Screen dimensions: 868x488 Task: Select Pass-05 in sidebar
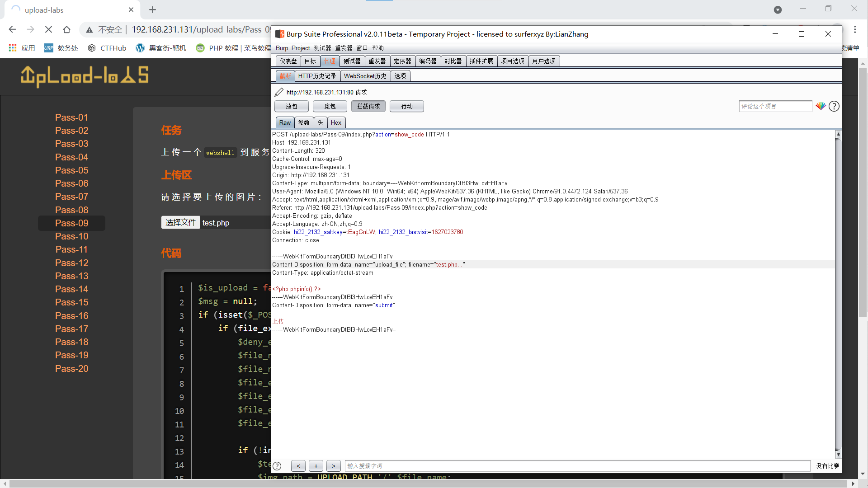pyautogui.click(x=71, y=170)
